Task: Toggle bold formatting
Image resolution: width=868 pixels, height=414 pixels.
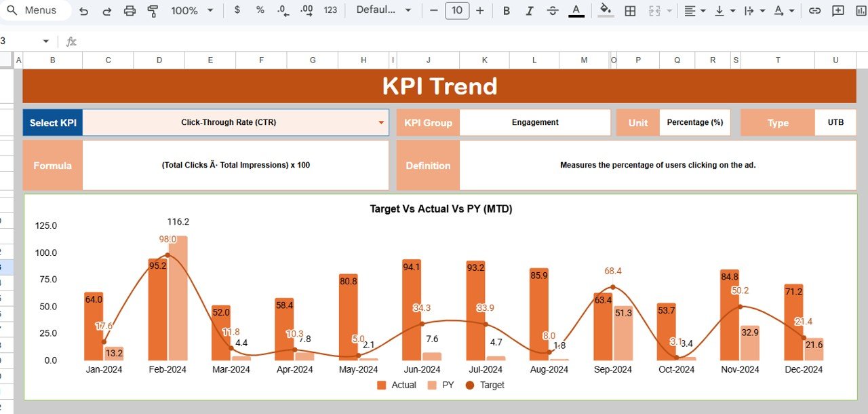Action: (x=507, y=11)
